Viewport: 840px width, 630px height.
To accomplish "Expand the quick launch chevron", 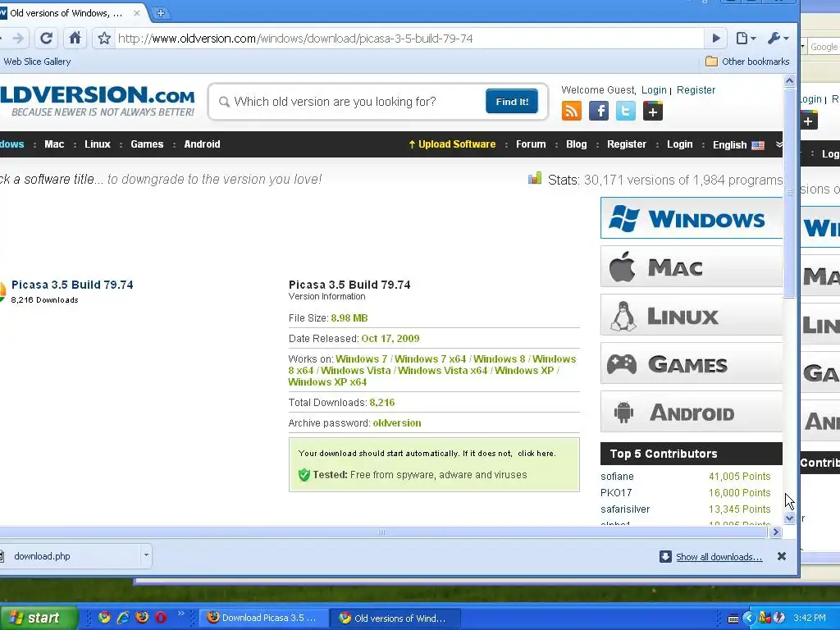I will tap(180, 614).
